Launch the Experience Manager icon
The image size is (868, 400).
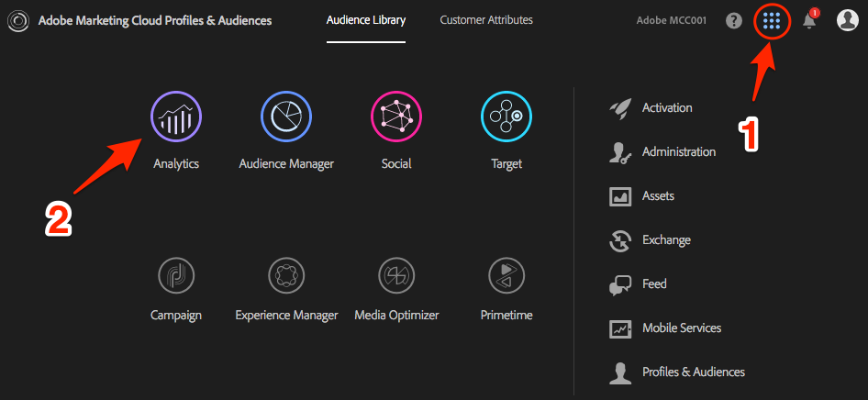click(x=286, y=275)
